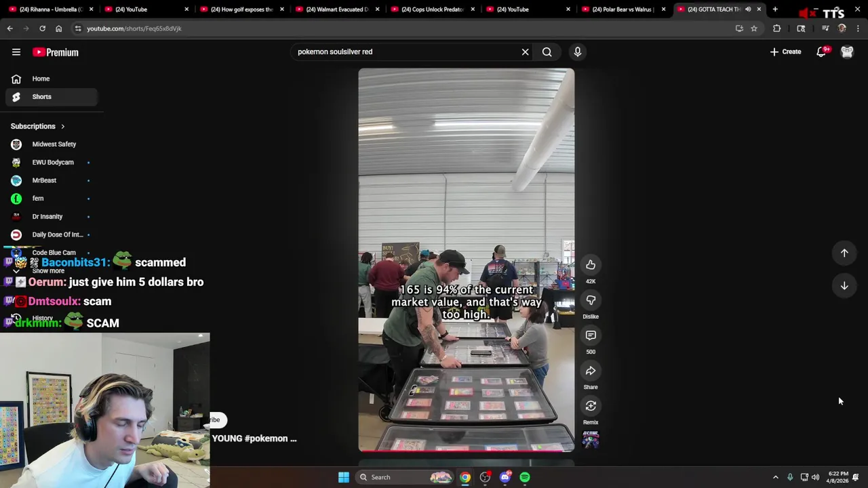Share the current Short

[x=591, y=371]
